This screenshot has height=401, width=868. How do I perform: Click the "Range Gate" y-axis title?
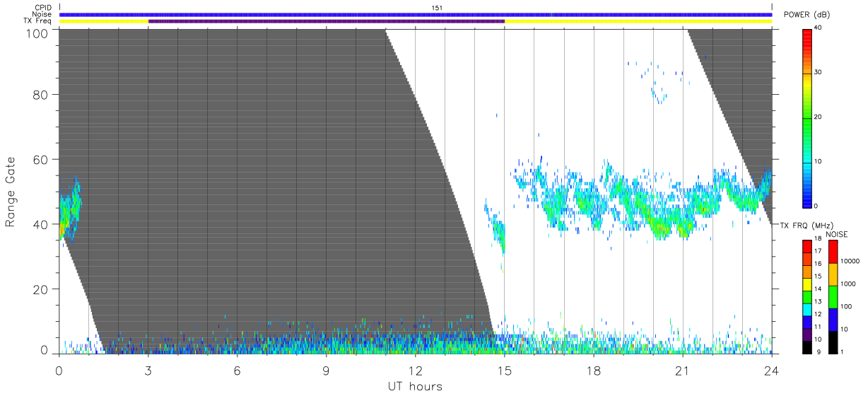[11, 192]
